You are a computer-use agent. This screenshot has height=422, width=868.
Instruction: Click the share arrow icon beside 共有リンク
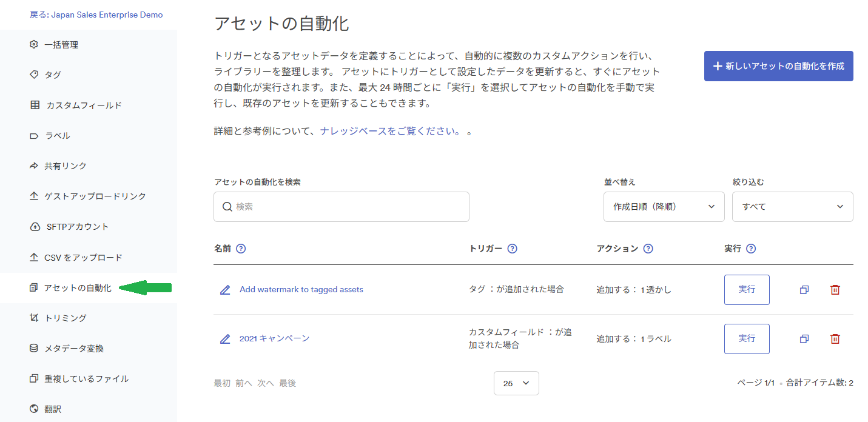[34, 166]
